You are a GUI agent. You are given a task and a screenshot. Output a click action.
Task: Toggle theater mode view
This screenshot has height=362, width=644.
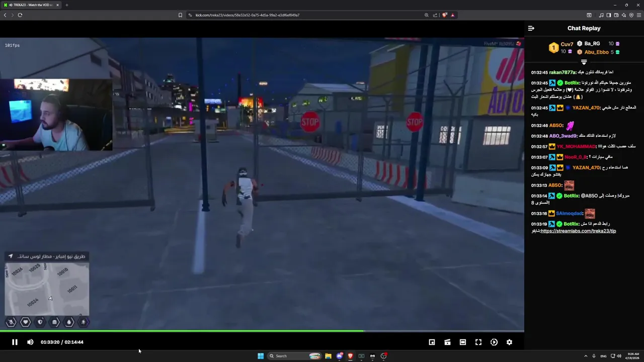[463, 342]
